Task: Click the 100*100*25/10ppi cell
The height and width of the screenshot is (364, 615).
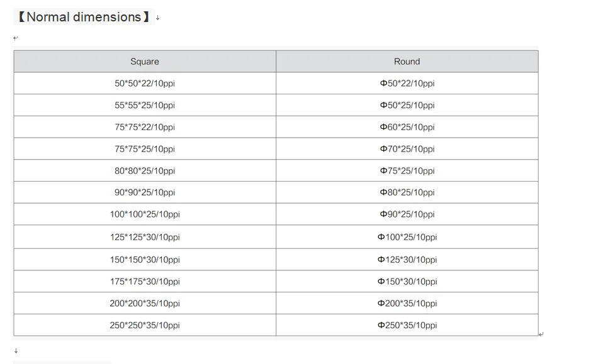Action: 145,214
